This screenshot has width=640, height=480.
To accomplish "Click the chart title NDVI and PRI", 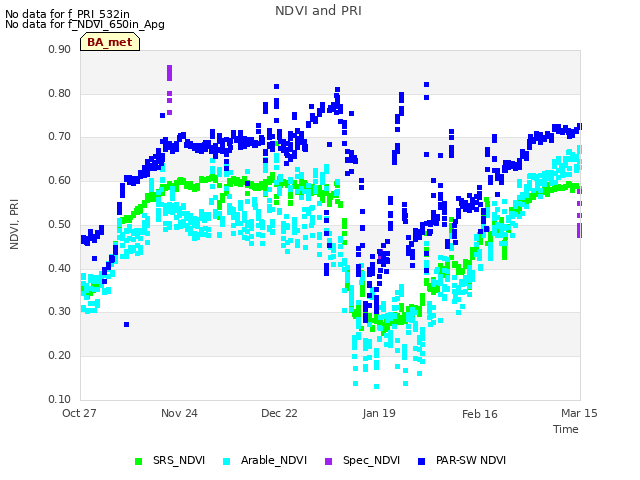I will point(318,11).
